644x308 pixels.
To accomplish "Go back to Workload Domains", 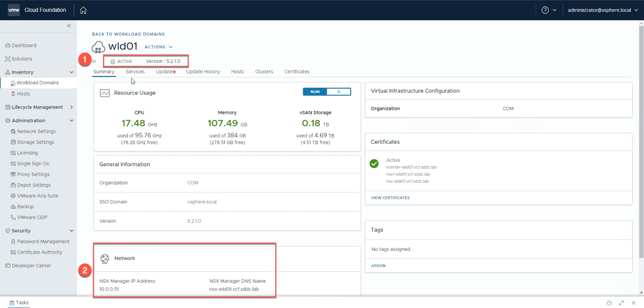I will pos(128,34).
